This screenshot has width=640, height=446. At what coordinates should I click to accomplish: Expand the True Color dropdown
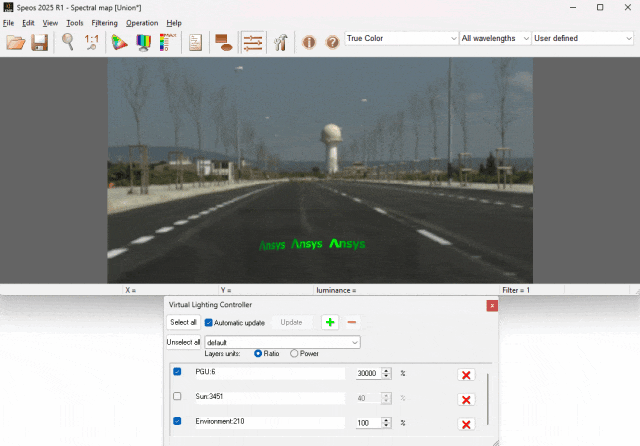[401, 39]
